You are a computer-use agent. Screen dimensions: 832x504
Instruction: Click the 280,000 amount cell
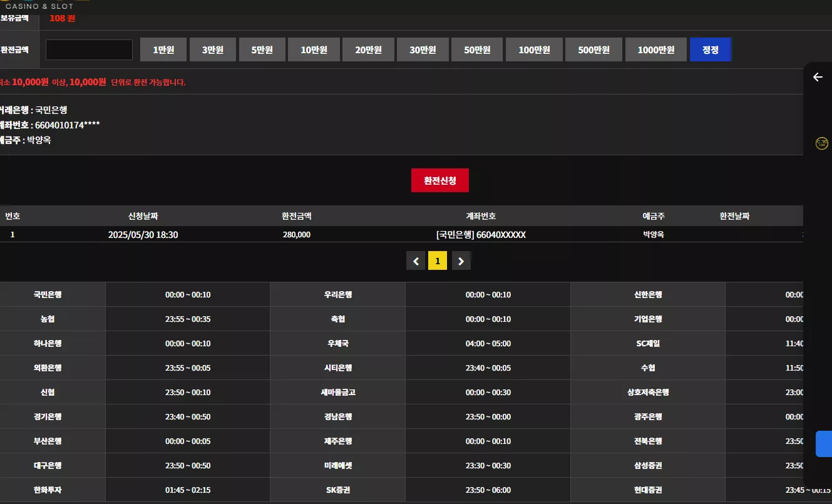click(297, 235)
